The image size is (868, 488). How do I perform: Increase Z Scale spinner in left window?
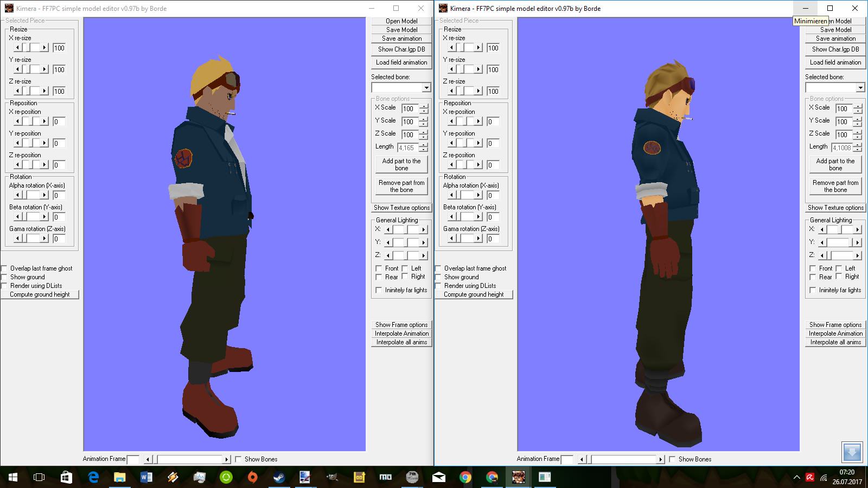coord(424,132)
